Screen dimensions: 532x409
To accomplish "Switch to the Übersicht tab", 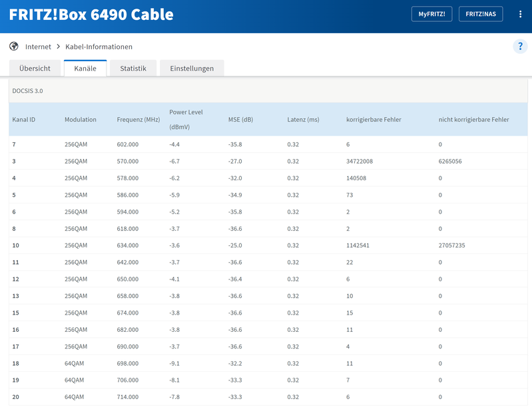I will (x=35, y=68).
